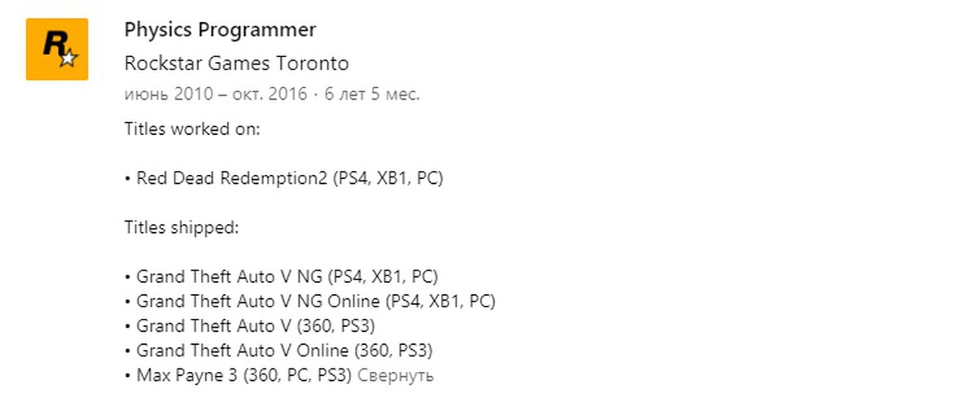Select the Grand Theft Auto V Online (360, PS3) line
980x398 pixels.
283,351
